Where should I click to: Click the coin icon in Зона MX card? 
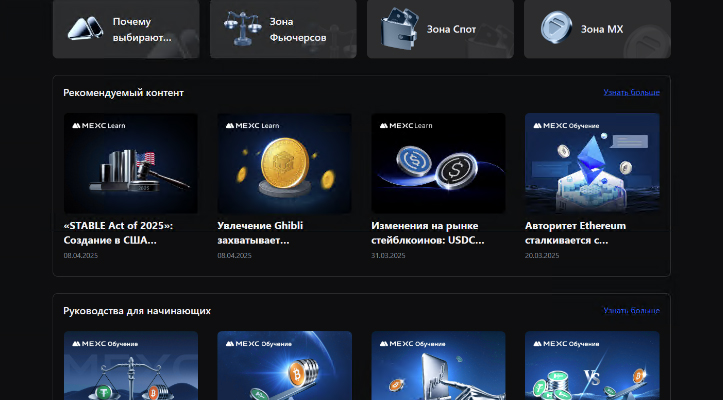pos(556,28)
